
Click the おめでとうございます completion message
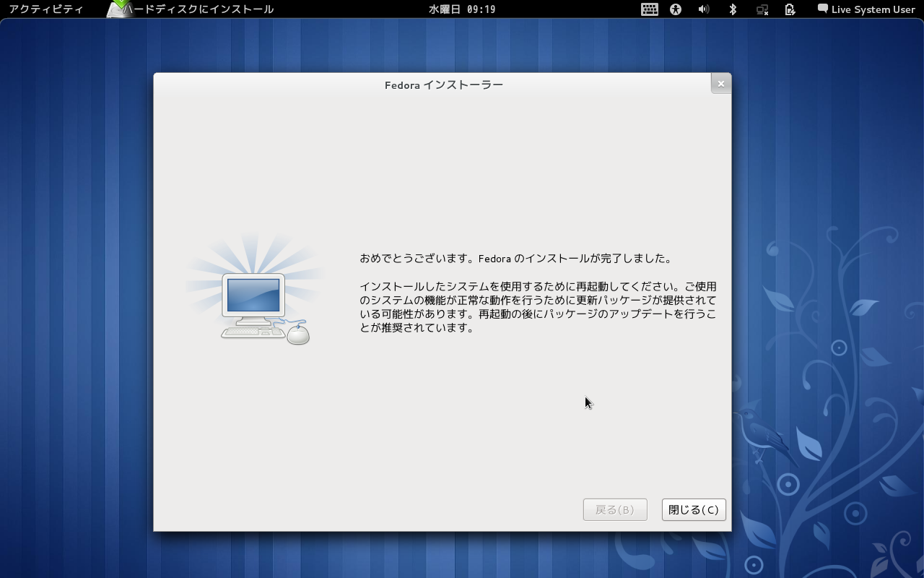click(516, 258)
